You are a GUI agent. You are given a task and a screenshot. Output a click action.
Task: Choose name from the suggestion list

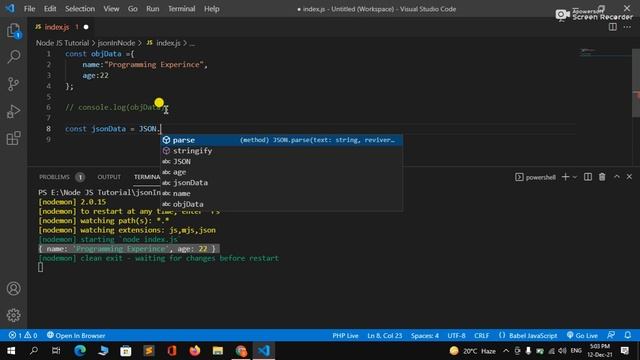click(281, 193)
